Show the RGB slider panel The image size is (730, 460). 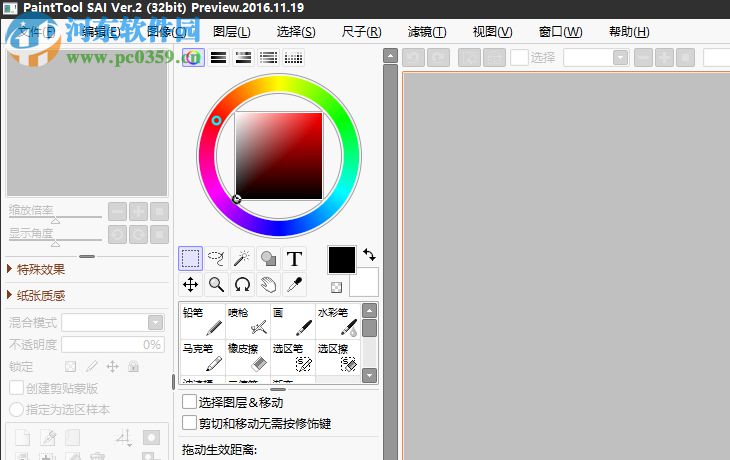click(x=218, y=58)
